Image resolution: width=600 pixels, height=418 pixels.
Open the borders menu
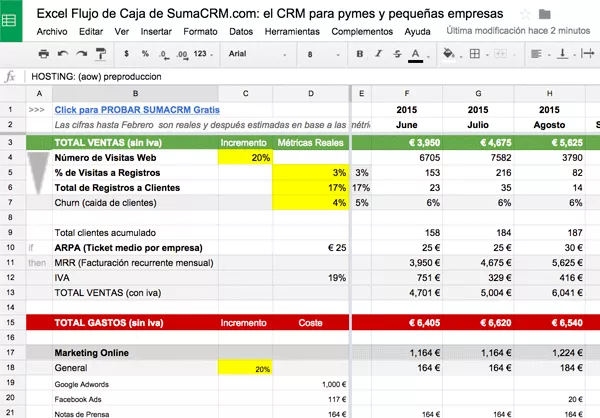474,54
